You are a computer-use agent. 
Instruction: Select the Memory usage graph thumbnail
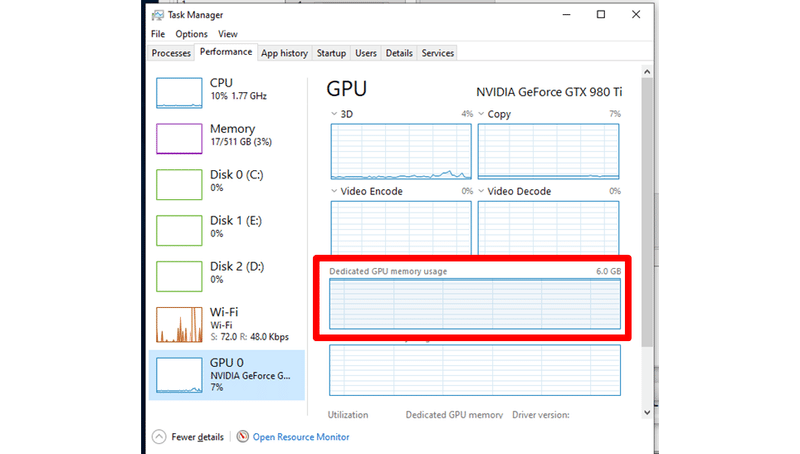[180, 138]
